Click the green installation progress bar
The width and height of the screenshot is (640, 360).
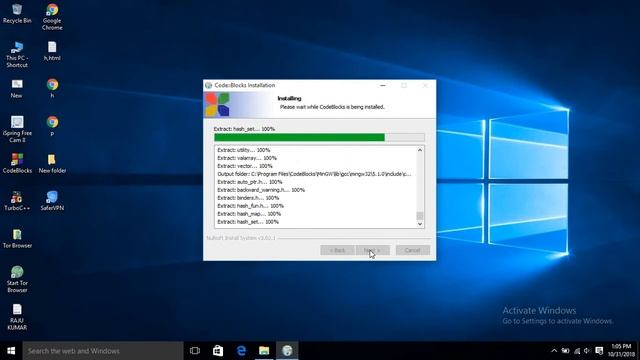click(x=319, y=138)
